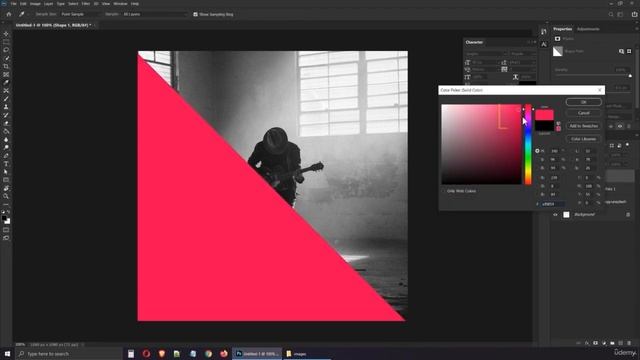Select the Pen tool

[x=6, y=156]
